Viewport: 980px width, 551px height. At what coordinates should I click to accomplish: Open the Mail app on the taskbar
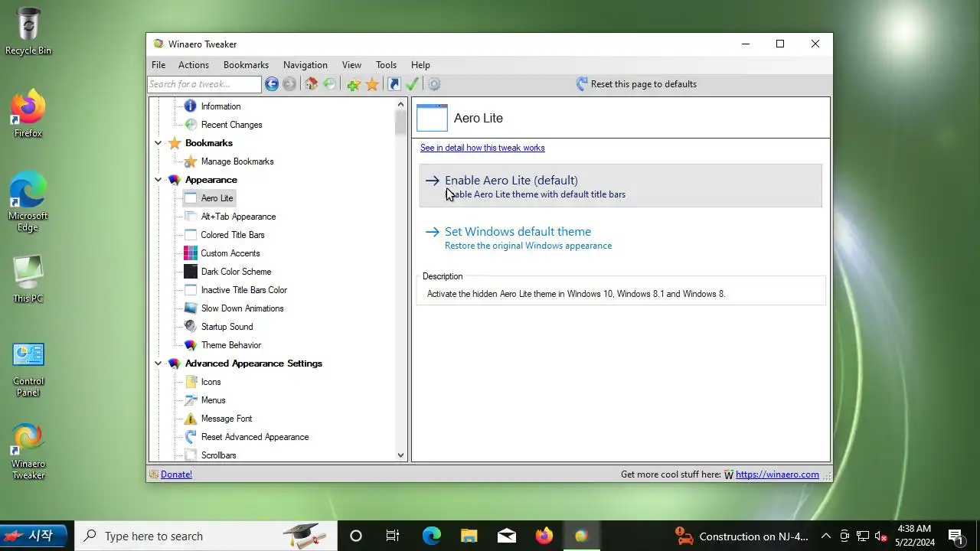(507, 536)
